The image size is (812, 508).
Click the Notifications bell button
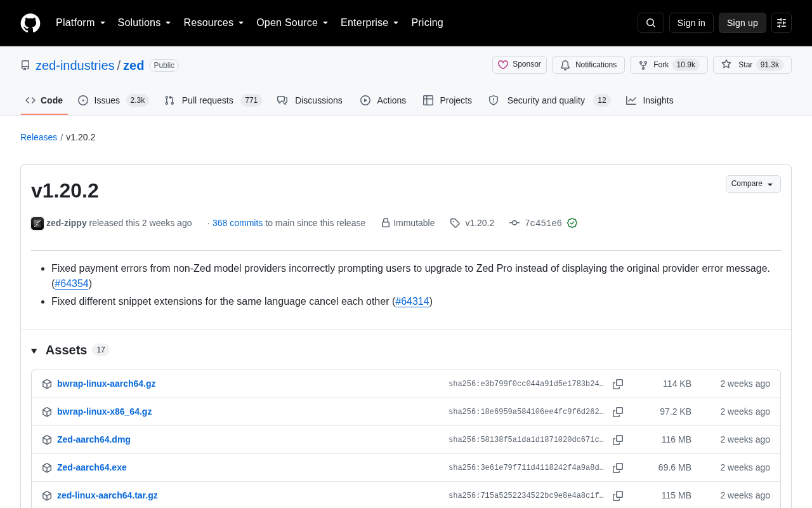pos(588,65)
